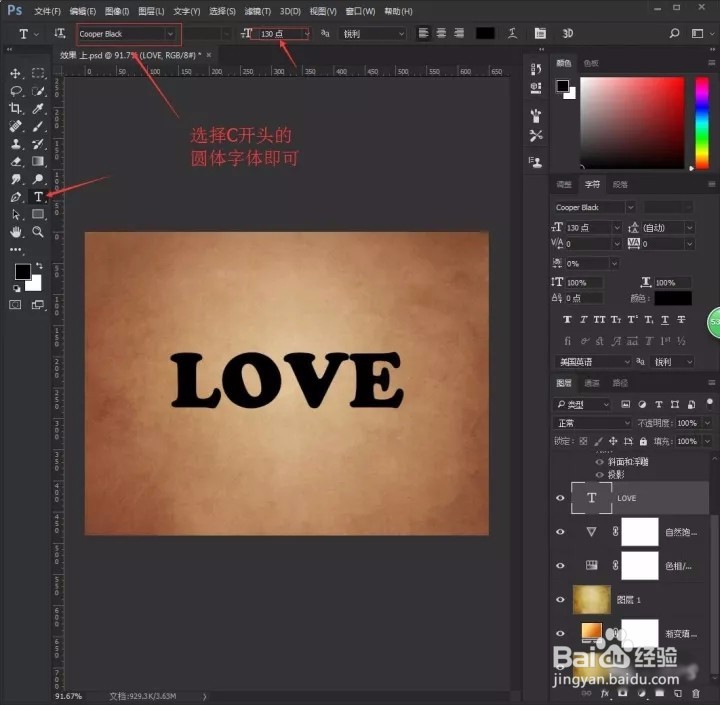Select the Zoom tool
Viewport: 720px width, 705px height.
[x=38, y=232]
